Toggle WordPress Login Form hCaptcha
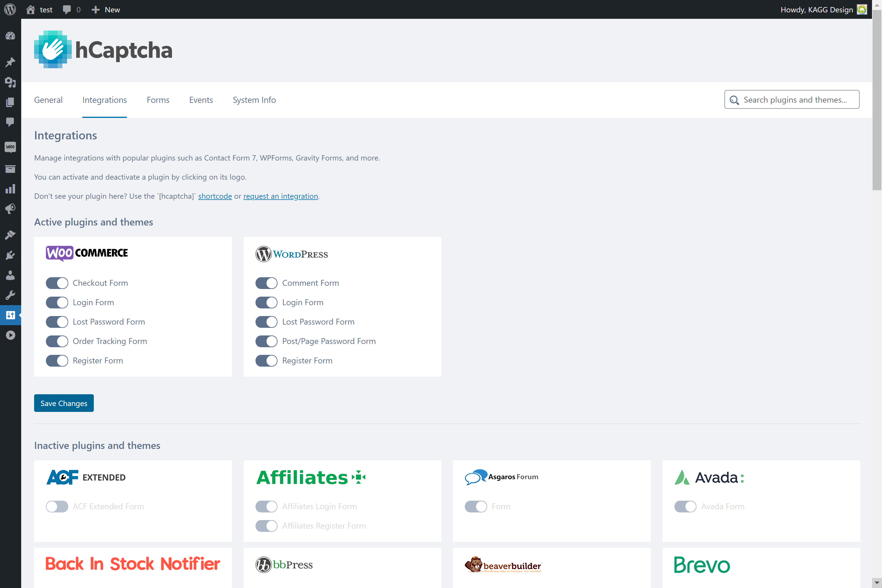This screenshot has width=882, height=588. (266, 302)
